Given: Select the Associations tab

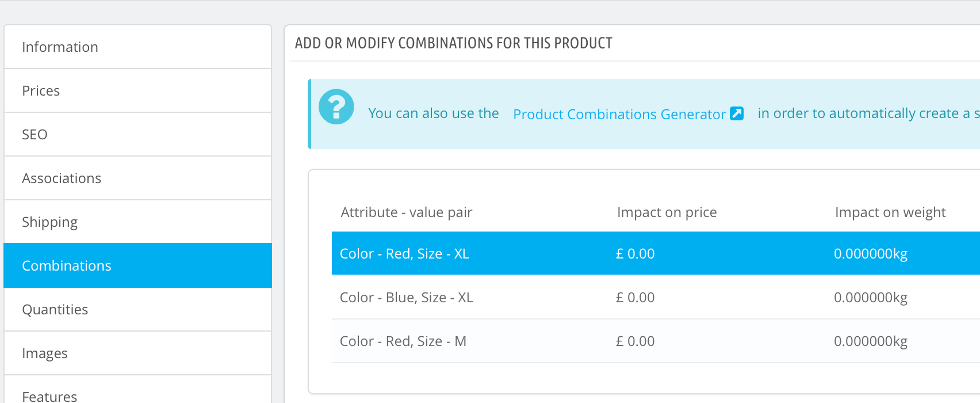Looking at the screenshot, I should pyautogui.click(x=137, y=178).
